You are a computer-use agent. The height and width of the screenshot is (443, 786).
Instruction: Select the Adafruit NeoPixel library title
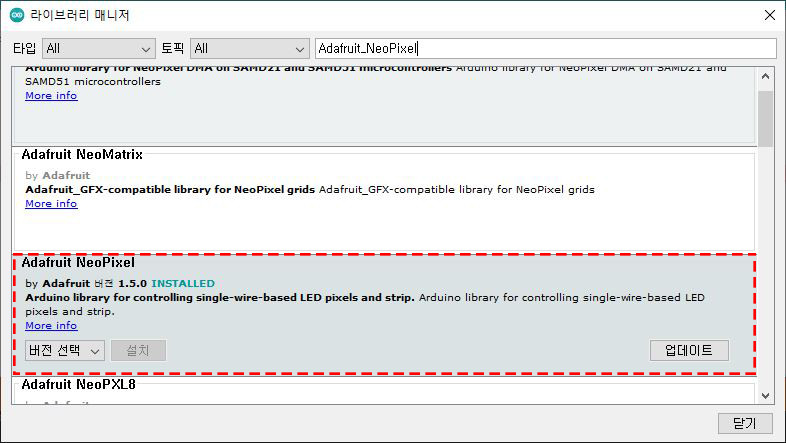(78, 263)
